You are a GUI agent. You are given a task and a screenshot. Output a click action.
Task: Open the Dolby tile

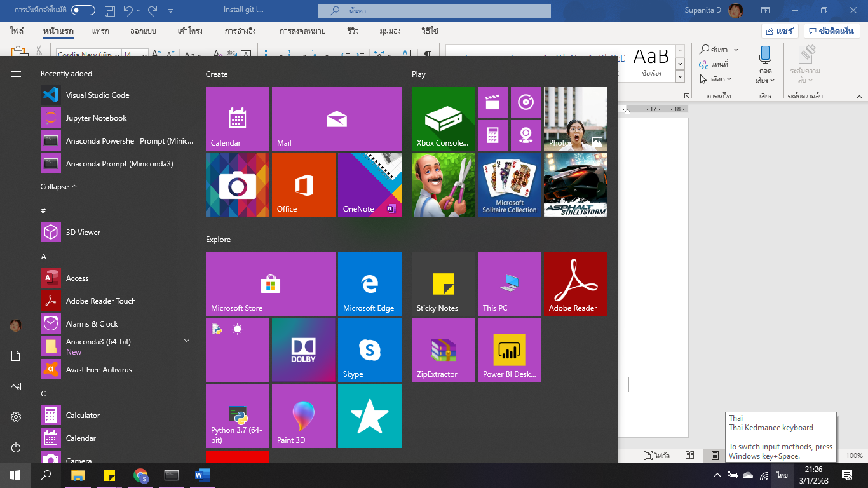point(304,350)
